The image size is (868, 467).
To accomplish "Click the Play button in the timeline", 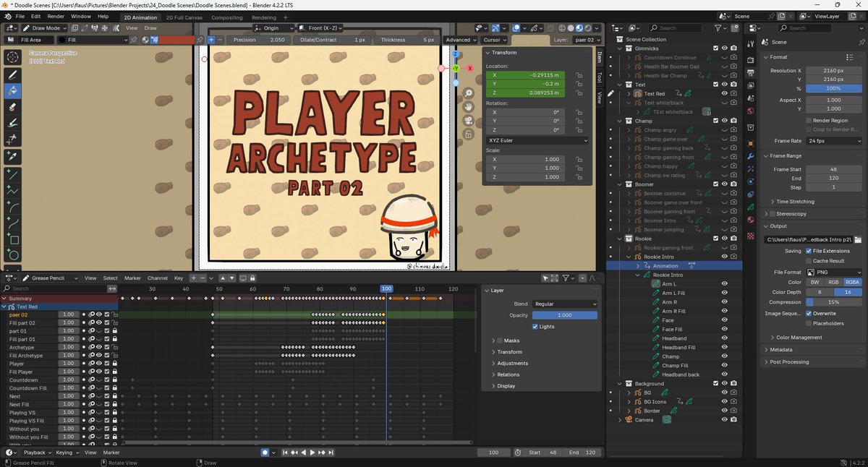I will [312, 453].
